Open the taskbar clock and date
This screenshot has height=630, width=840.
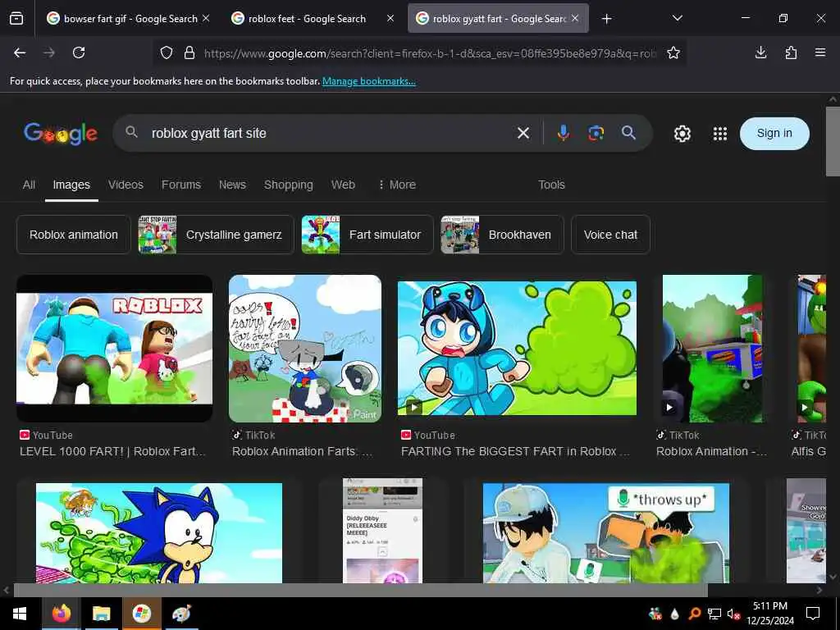[x=769, y=614]
